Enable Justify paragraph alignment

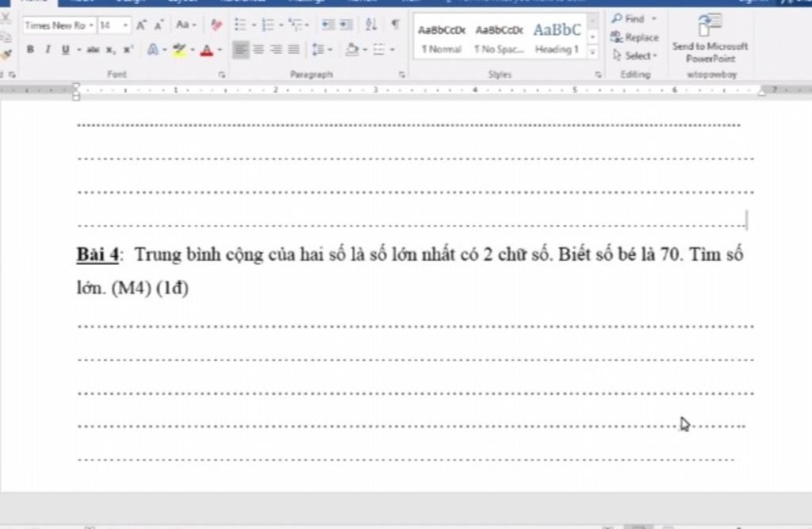(x=293, y=50)
